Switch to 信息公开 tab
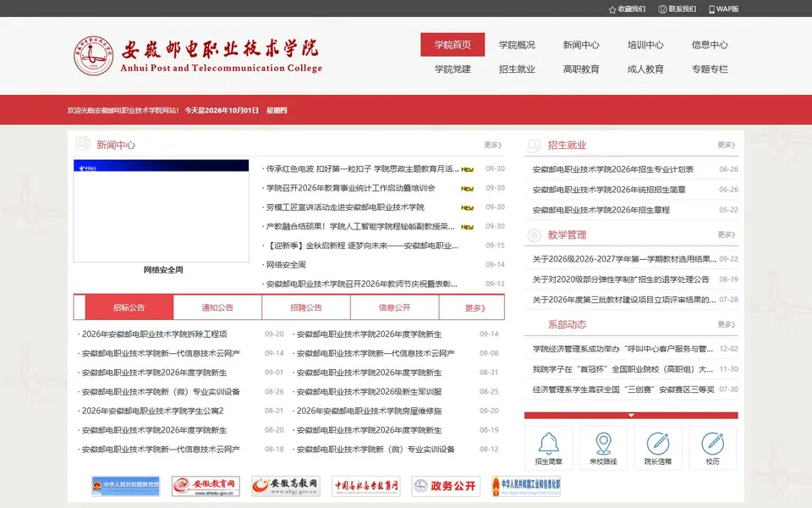The width and height of the screenshot is (812, 508). 395,307
